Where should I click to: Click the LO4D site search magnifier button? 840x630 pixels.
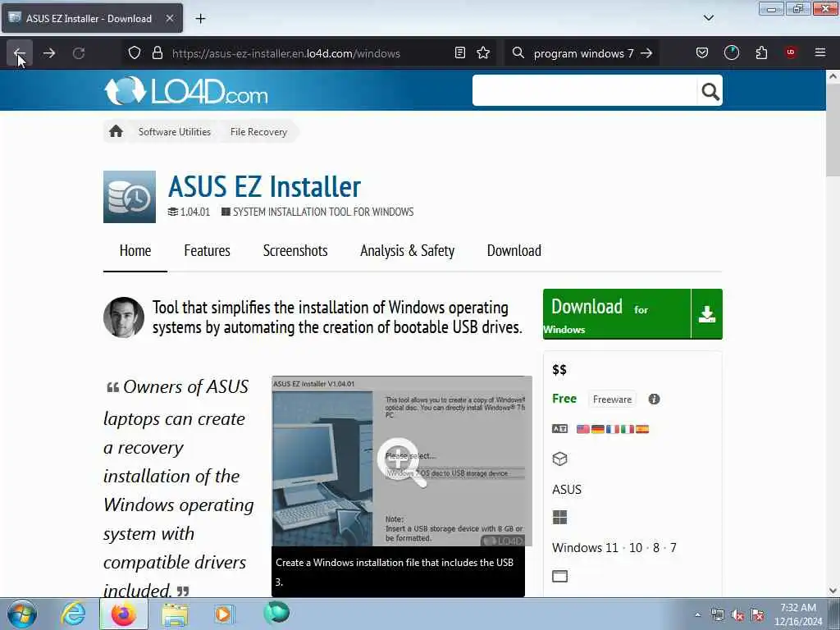pos(710,91)
